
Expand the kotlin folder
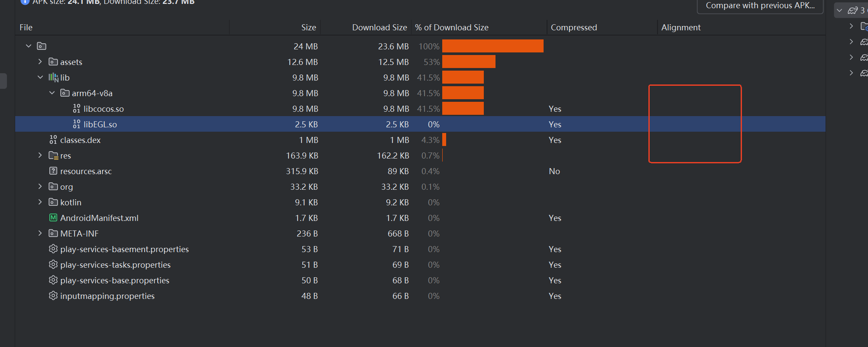[x=40, y=202]
